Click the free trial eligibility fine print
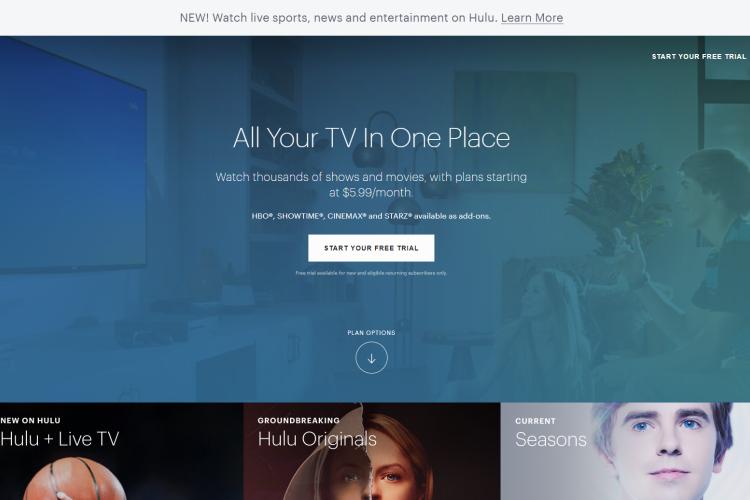 coord(371,273)
